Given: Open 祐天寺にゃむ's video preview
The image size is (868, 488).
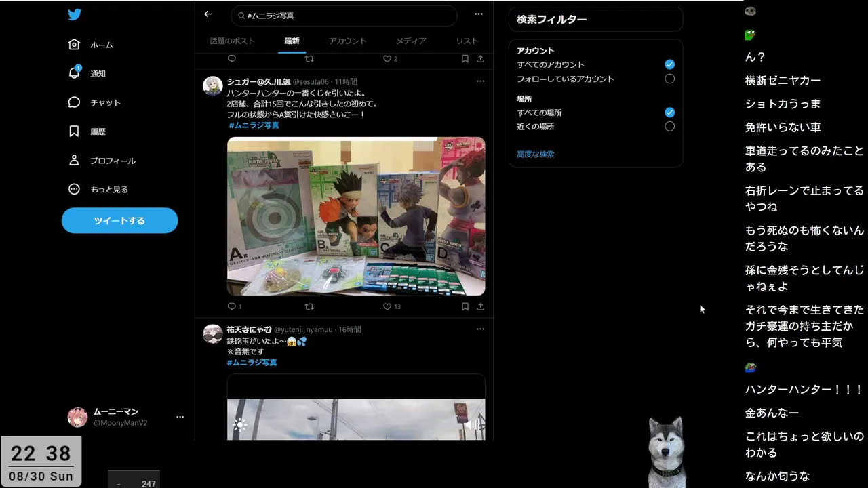Looking at the screenshot, I should tap(356, 407).
